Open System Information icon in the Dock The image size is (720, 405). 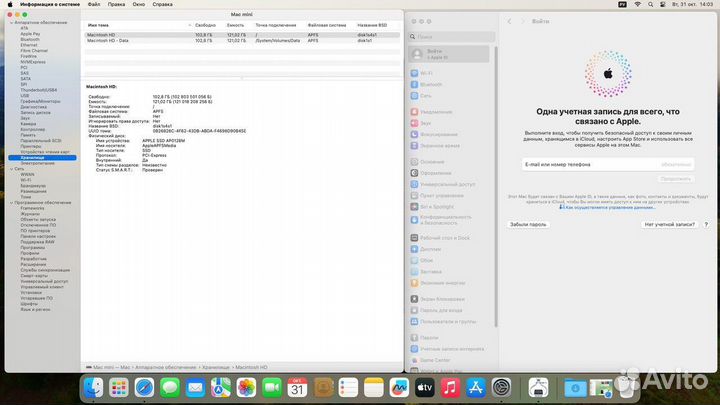pos(538,388)
